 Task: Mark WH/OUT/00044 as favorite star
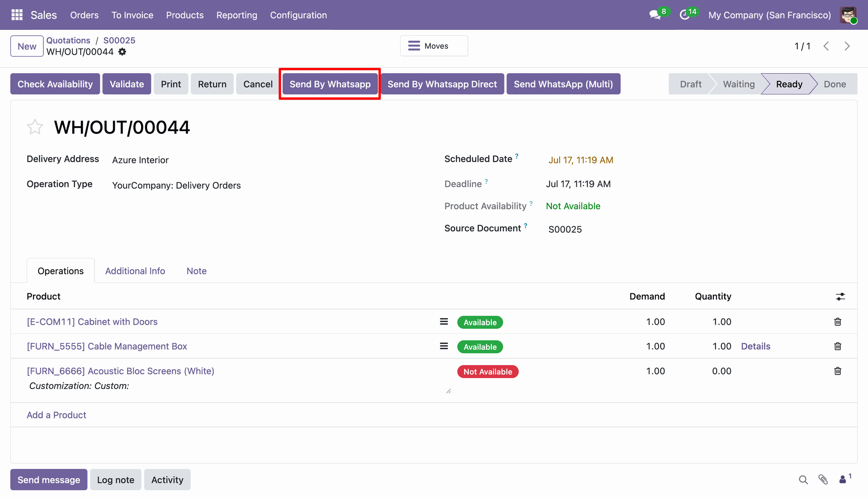pyautogui.click(x=35, y=127)
